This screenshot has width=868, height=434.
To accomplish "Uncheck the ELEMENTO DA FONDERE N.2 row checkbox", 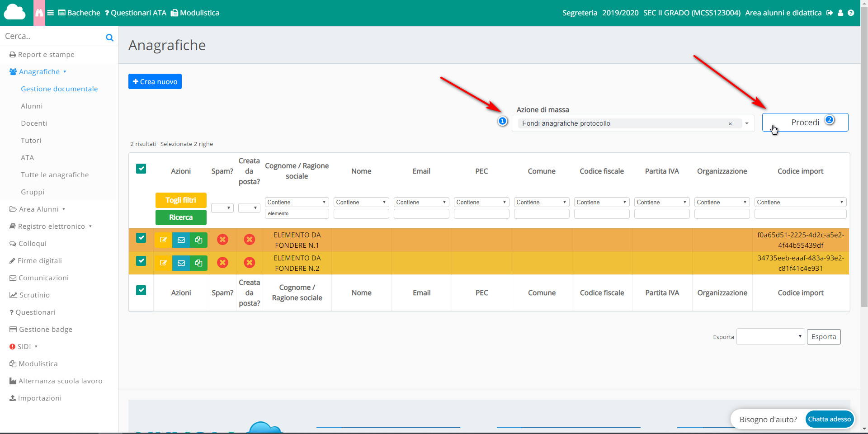I will click(x=141, y=261).
